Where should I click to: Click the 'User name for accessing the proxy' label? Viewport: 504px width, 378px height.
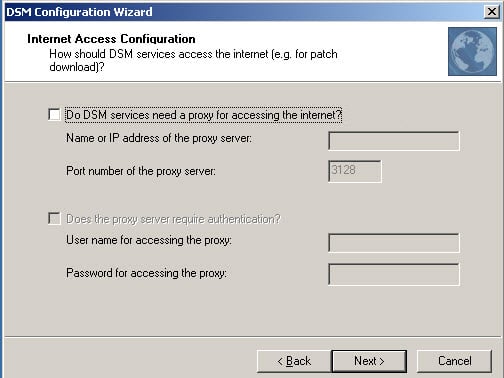pos(149,240)
